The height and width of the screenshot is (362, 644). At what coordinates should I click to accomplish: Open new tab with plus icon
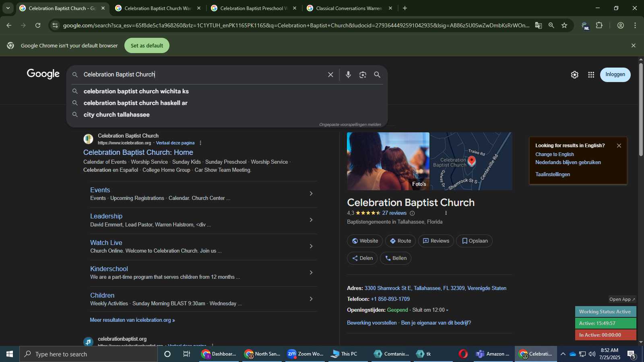point(405,8)
